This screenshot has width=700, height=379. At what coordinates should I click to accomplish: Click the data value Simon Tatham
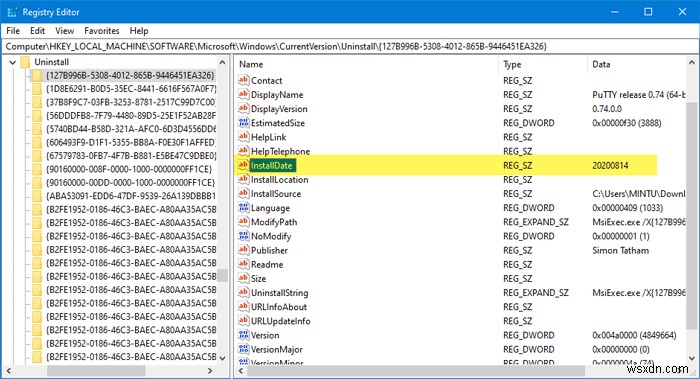click(621, 250)
